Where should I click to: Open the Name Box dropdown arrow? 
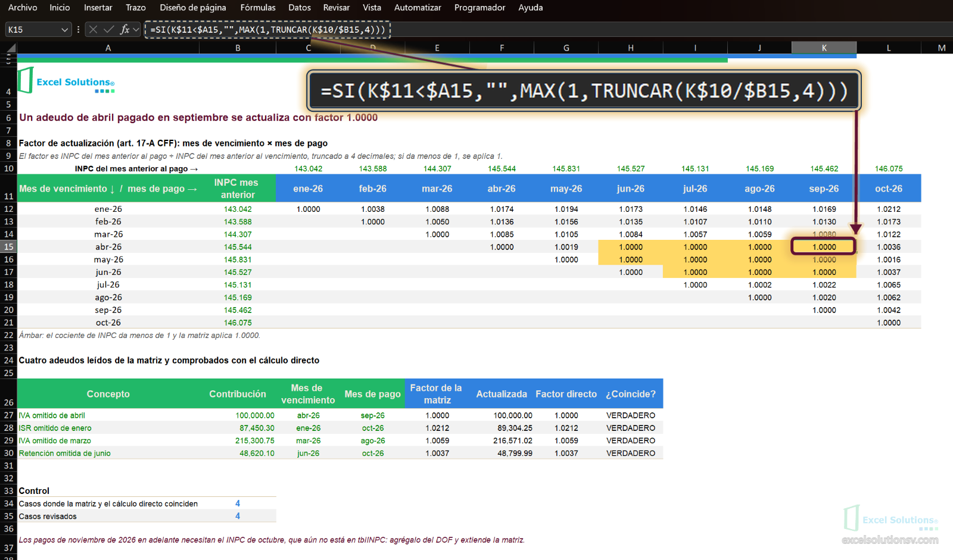[x=65, y=30]
